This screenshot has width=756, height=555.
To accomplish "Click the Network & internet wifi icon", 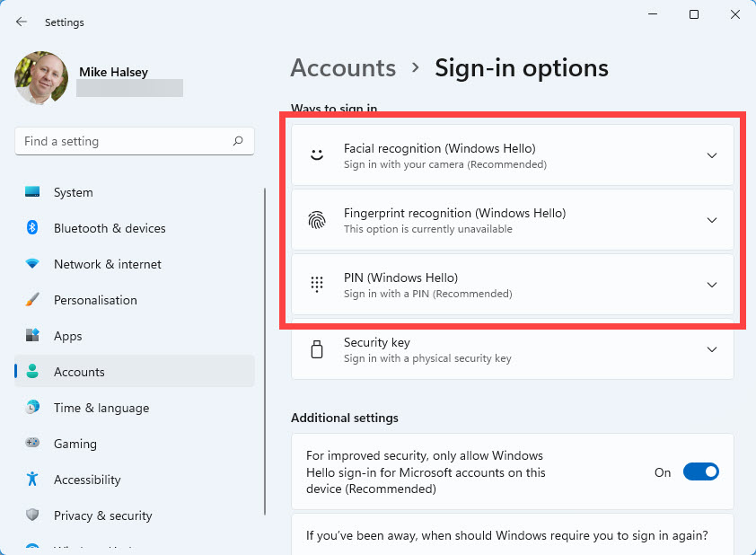I will coord(33,264).
